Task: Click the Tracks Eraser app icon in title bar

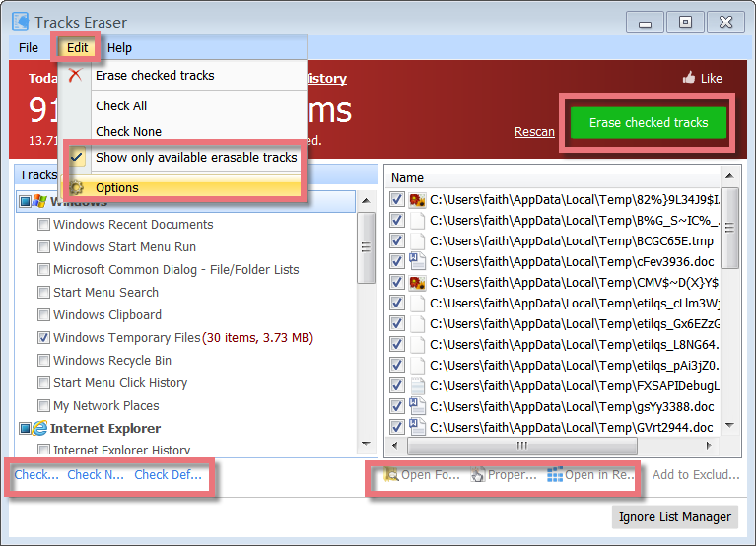Action: (19, 22)
